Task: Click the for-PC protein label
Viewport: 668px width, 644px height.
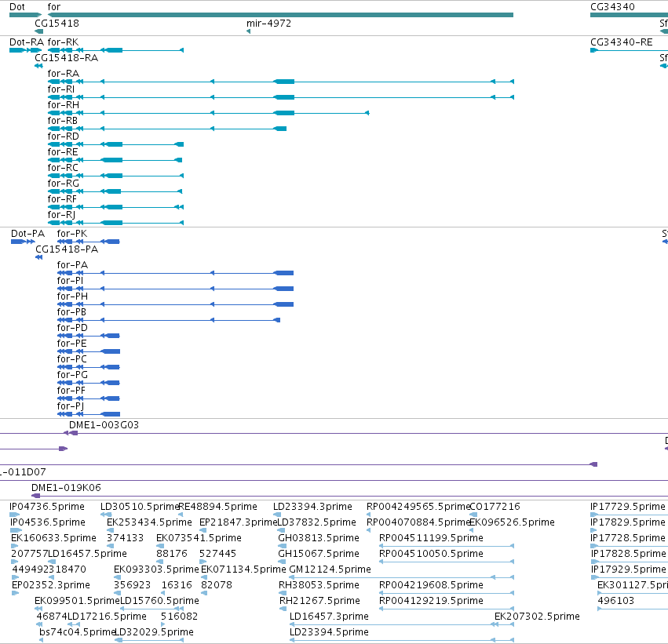Action: 71,359
